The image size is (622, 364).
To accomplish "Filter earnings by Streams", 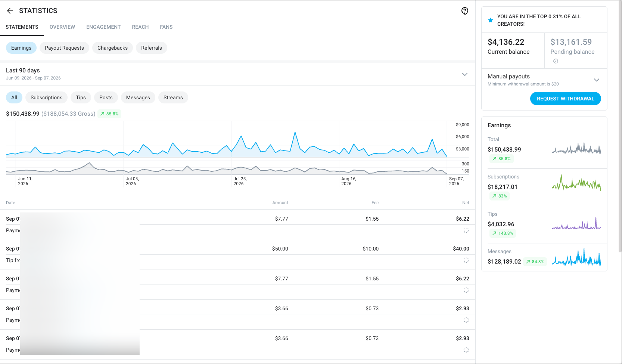I will (173, 97).
